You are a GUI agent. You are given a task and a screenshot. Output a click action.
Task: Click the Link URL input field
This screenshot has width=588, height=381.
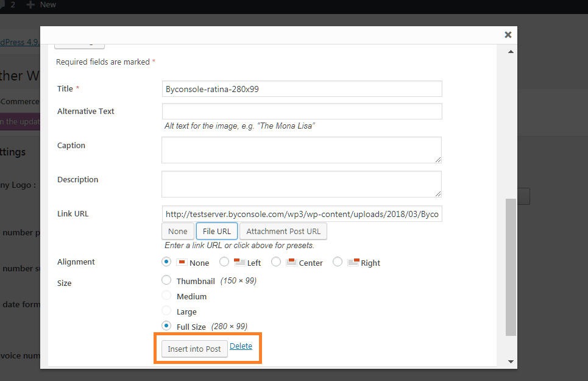(302, 214)
